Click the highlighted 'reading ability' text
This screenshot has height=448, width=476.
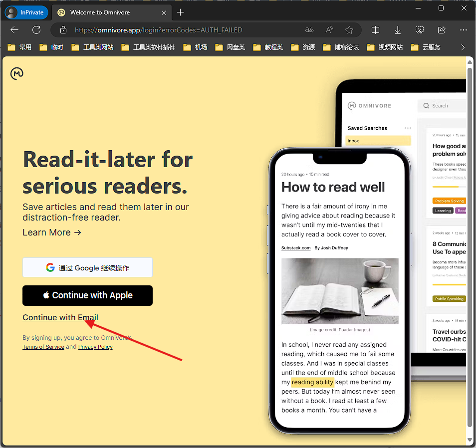coord(312,382)
